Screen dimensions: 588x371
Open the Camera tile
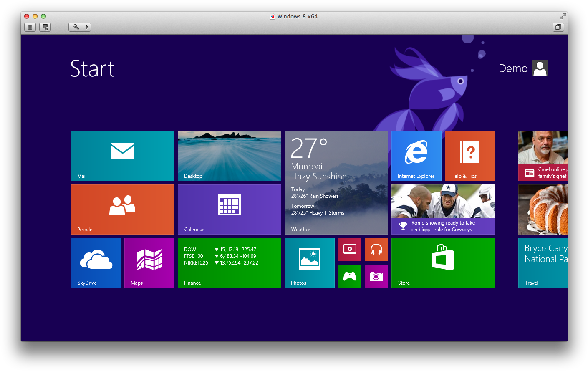(x=376, y=276)
